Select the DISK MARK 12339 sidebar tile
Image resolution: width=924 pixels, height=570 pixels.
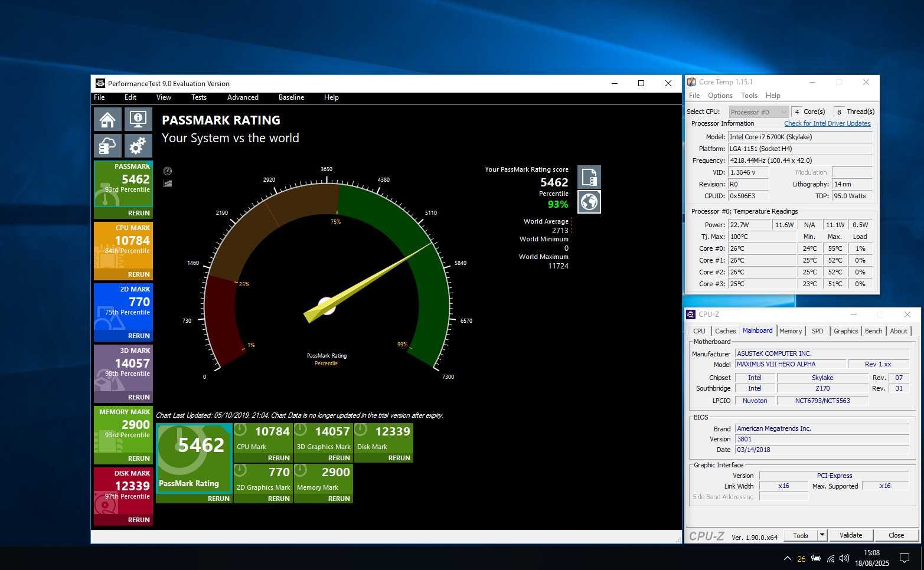pos(123,490)
